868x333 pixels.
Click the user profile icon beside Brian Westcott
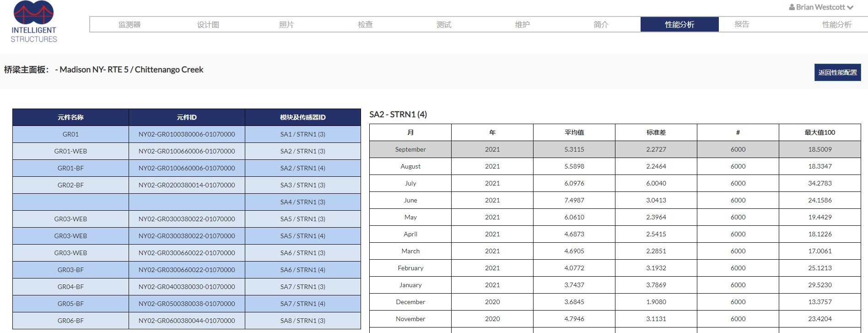pos(792,7)
